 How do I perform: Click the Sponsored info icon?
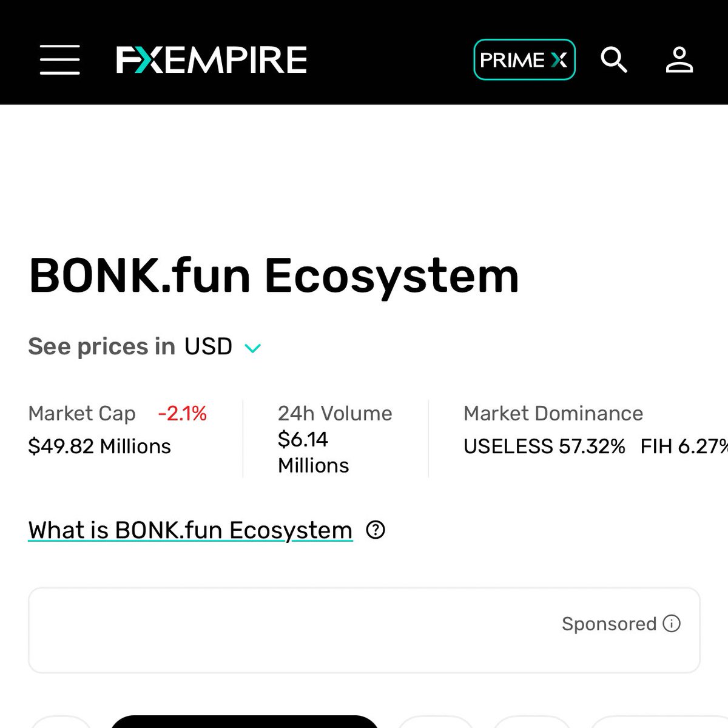pyautogui.click(x=672, y=624)
